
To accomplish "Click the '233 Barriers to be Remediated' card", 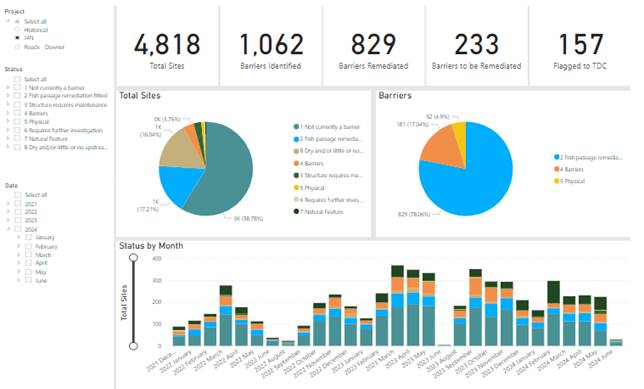I will 476,46.
